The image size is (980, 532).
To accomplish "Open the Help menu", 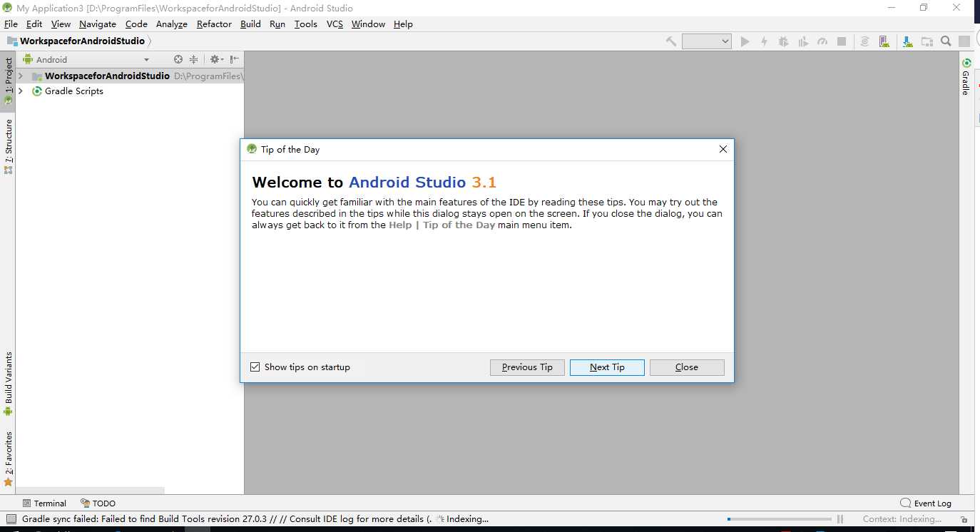I will [x=403, y=24].
